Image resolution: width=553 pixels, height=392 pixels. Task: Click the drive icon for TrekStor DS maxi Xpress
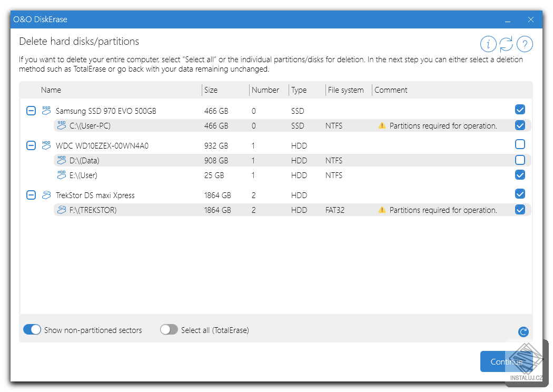(x=46, y=195)
